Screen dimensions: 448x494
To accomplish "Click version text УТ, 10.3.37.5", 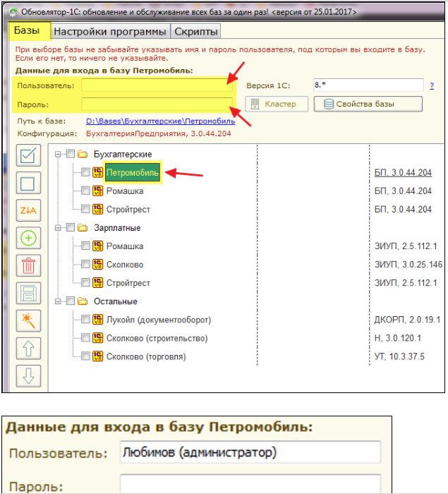I will (399, 356).
